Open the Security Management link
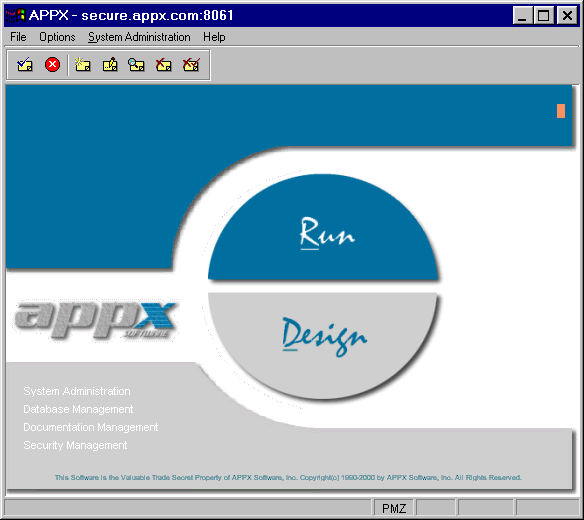This screenshot has height=520, width=584. [x=75, y=445]
